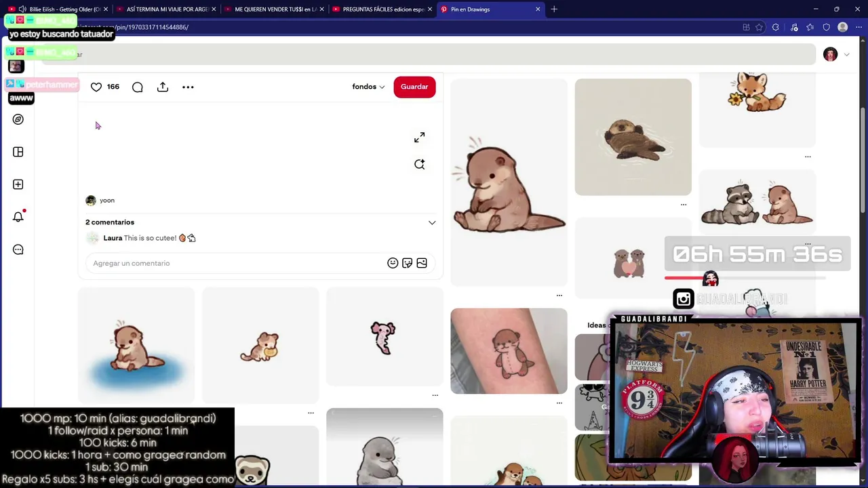Viewport: 868px width, 488px height.
Task: Share the pin using the upload arrow icon
Action: (x=163, y=87)
